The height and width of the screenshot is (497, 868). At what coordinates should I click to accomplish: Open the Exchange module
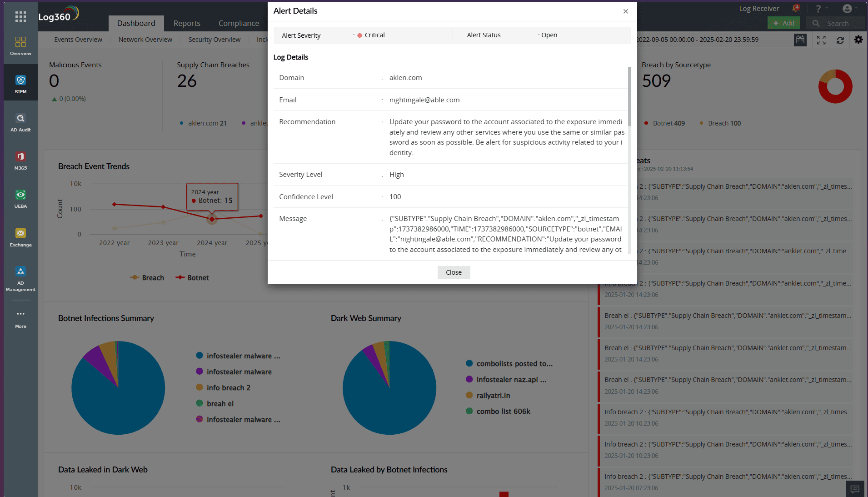click(20, 236)
